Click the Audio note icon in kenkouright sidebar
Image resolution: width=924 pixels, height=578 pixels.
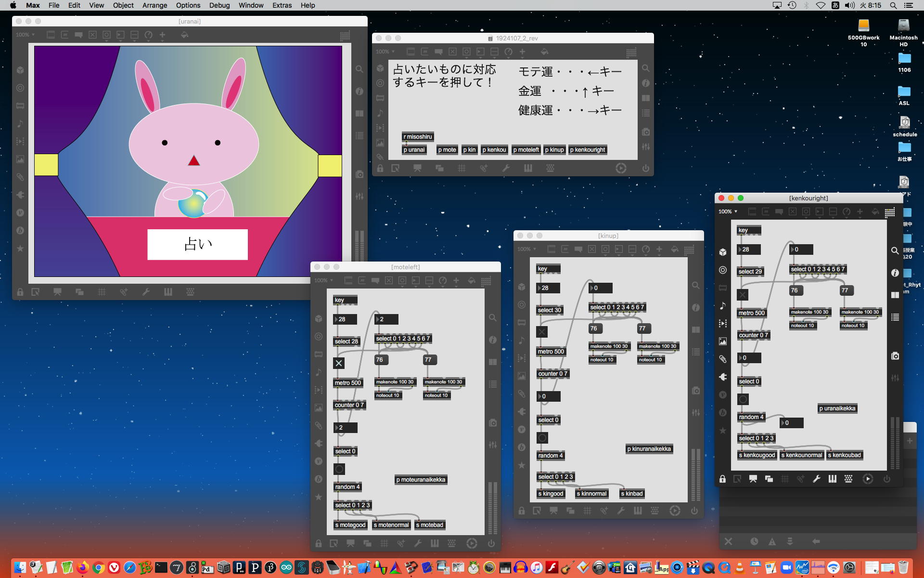pyautogui.click(x=723, y=305)
